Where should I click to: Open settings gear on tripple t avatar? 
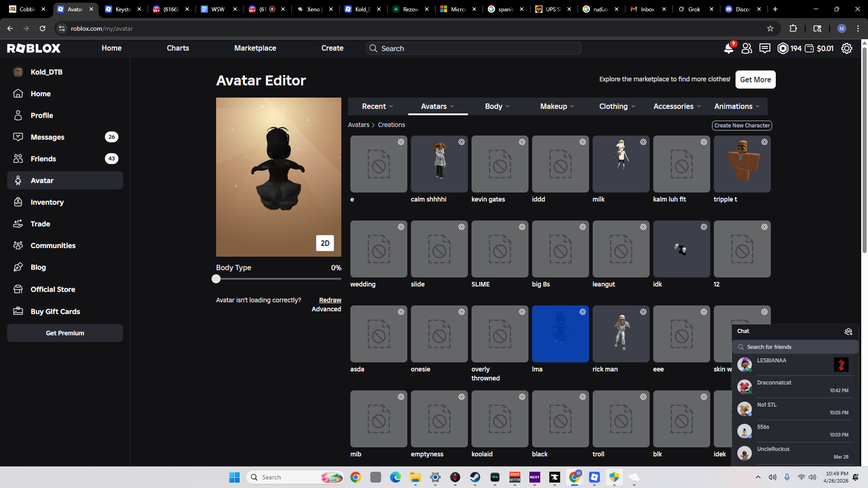click(764, 142)
